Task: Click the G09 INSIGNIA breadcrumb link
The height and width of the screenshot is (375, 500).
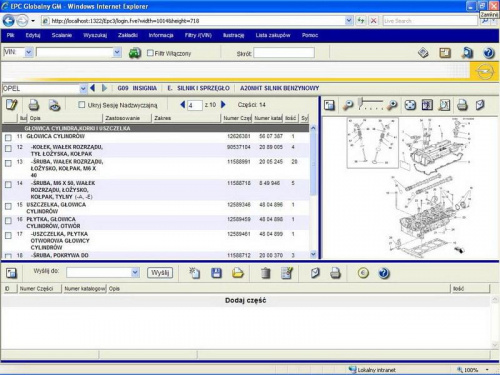Action: coord(137,88)
